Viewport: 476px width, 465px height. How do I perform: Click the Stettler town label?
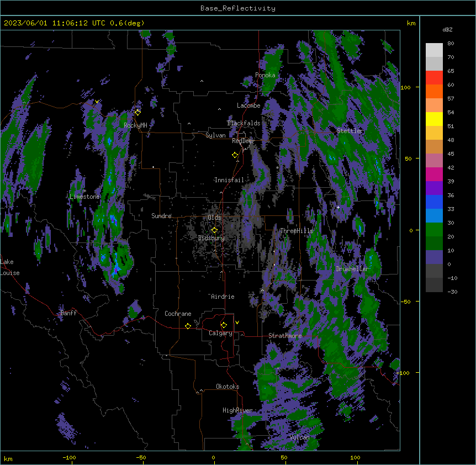click(x=350, y=131)
